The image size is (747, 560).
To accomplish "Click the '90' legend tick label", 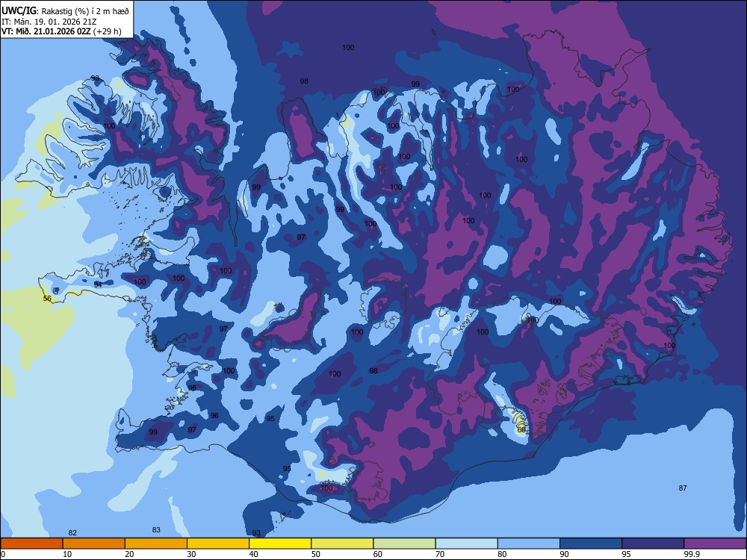I will (564, 554).
